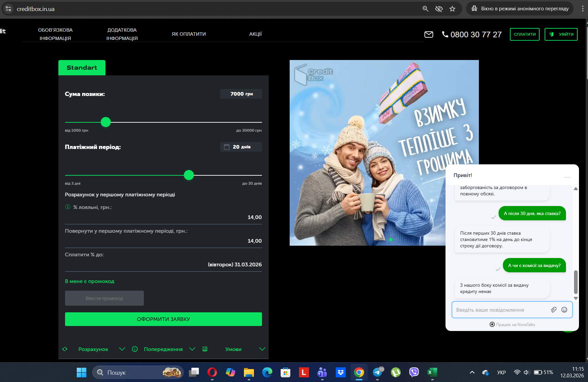Click the Windows taskbar search box
The width and height of the screenshot is (588, 382).
pyautogui.click(x=138, y=372)
